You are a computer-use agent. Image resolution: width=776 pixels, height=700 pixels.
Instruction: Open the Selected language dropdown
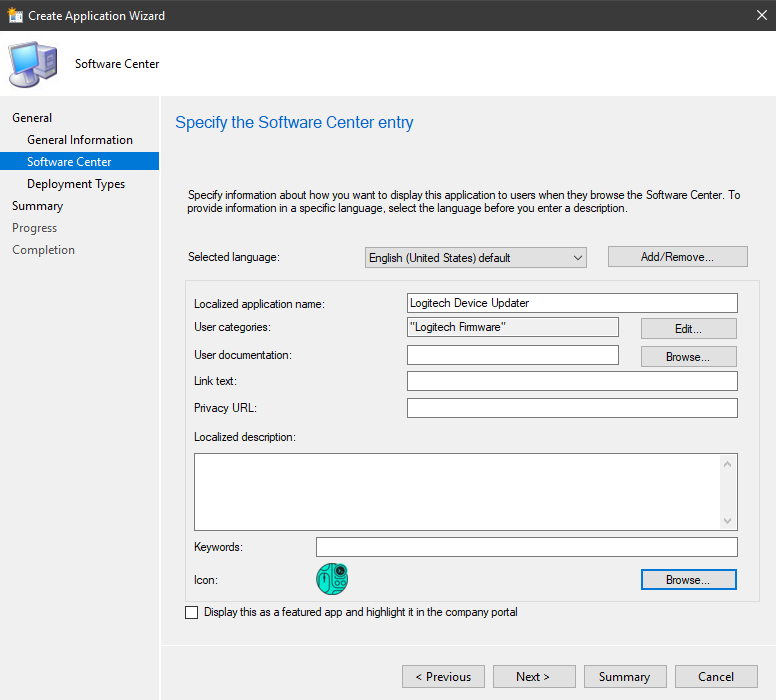pos(476,257)
